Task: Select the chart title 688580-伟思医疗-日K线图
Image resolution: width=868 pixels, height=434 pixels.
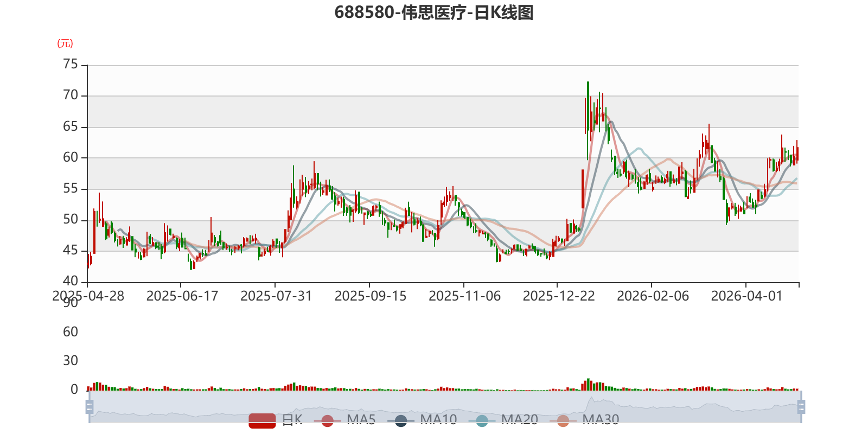Action: pyautogui.click(x=434, y=12)
